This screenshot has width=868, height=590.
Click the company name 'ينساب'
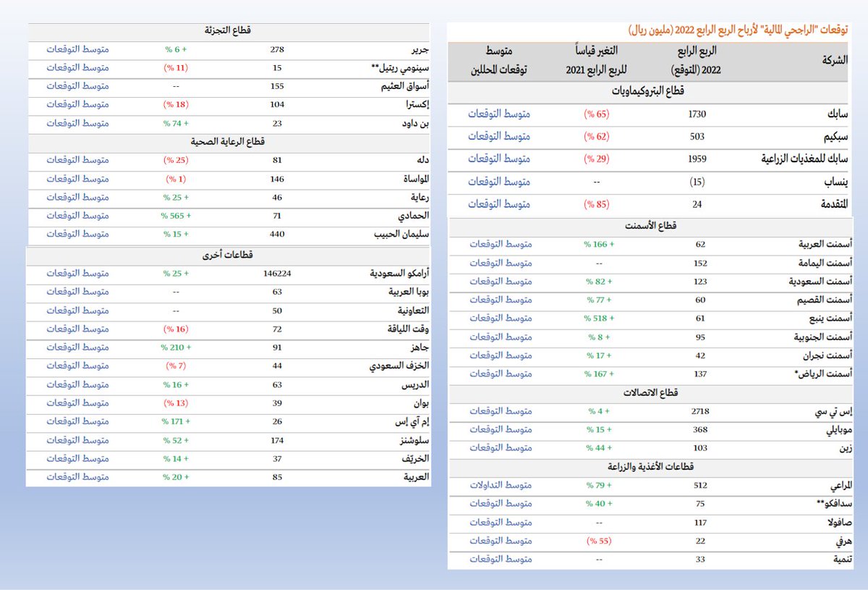coord(836,182)
